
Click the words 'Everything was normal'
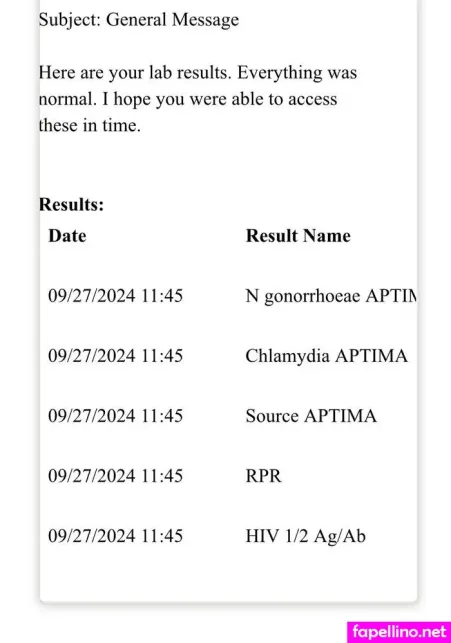198,86
